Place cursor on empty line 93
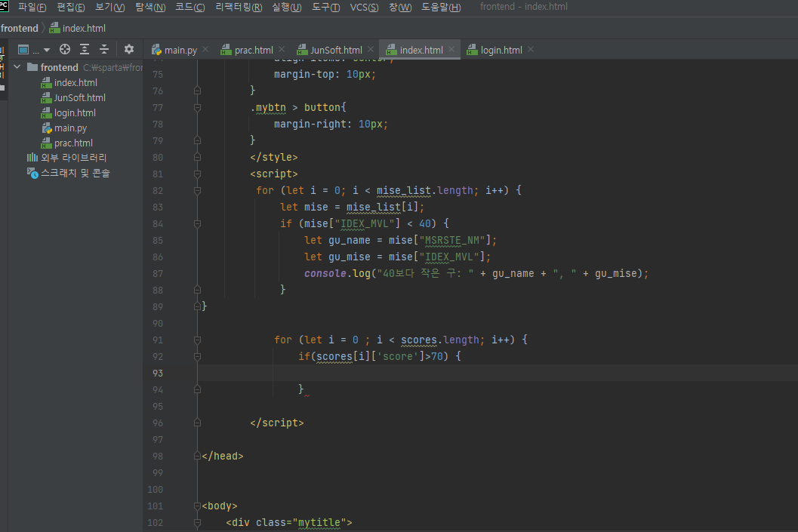Screen dimensions: 798x532 (498, 373)
